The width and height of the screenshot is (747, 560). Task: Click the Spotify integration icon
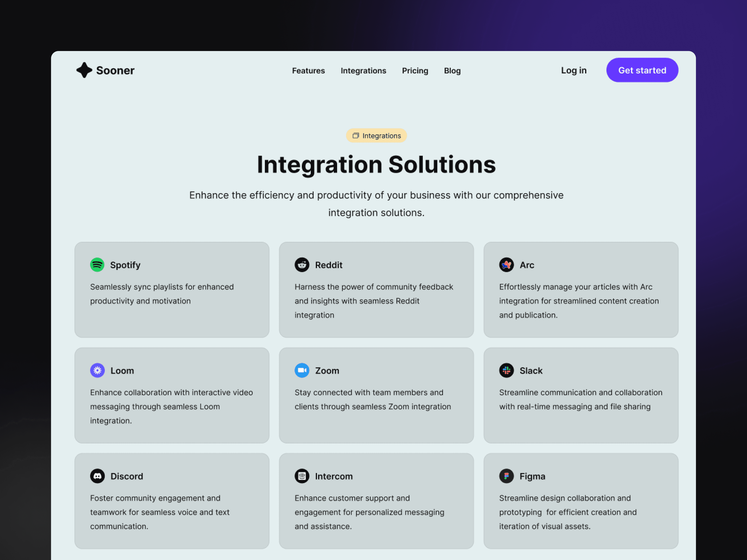(97, 264)
